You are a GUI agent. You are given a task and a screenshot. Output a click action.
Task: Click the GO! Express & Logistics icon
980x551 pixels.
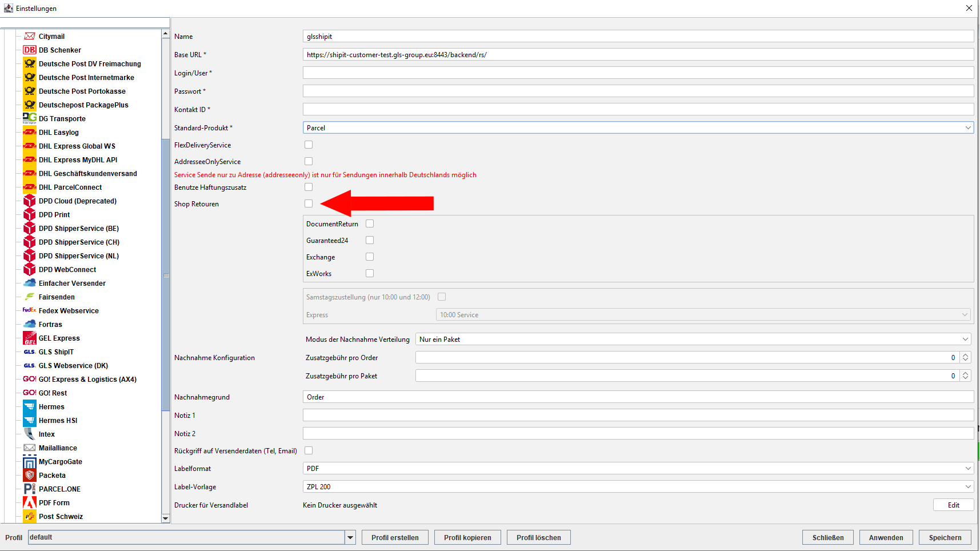30,379
